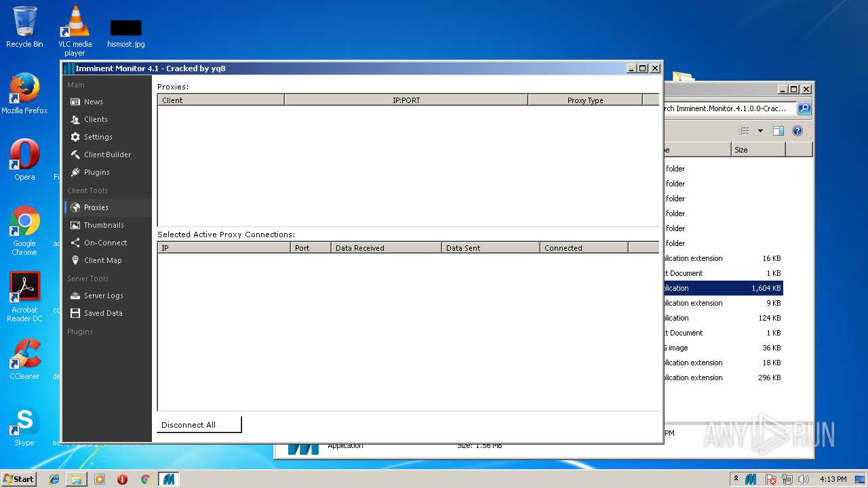Click the Data Sent column header

[x=491, y=248]
